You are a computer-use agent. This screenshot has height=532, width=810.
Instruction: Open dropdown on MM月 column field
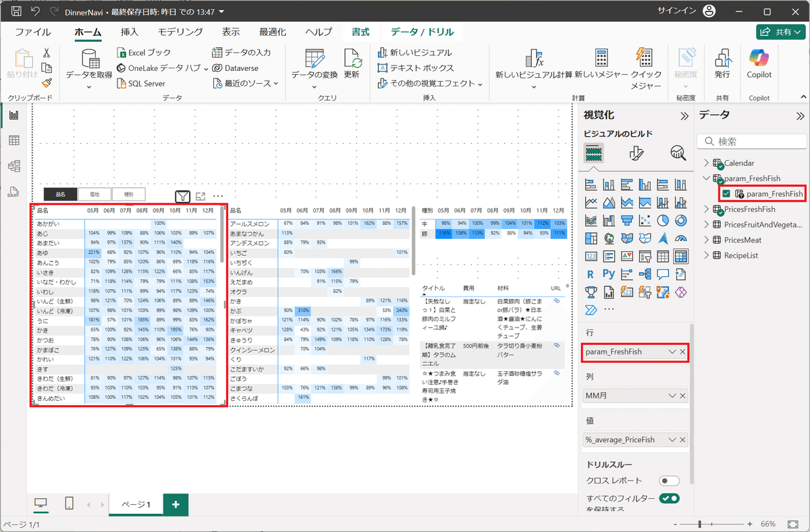(672, 396)
